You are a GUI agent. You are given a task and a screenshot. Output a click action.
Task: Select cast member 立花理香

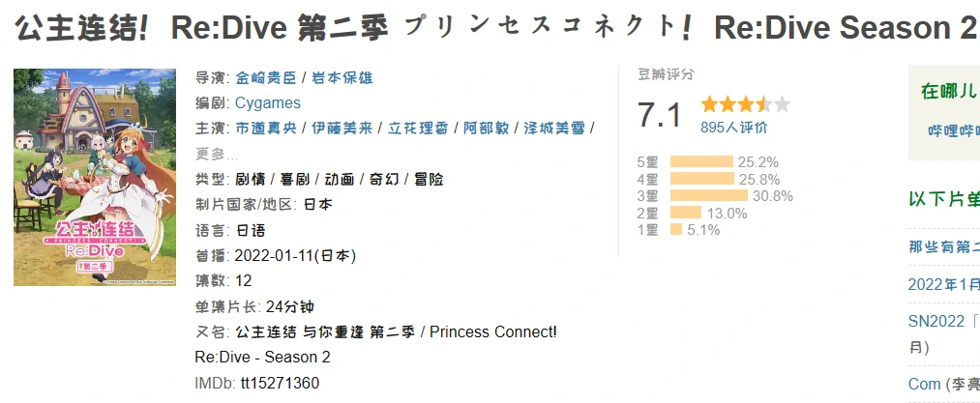(x=419, y=129)
